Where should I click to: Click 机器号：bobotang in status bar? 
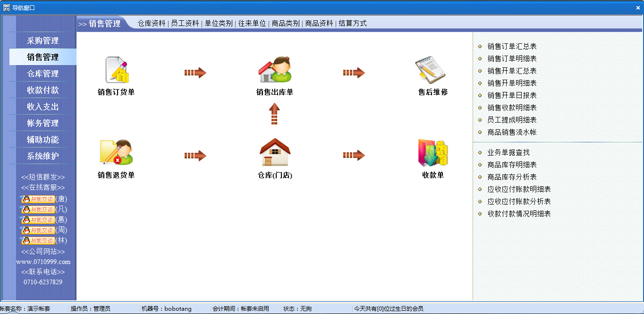tap(167, 308)
